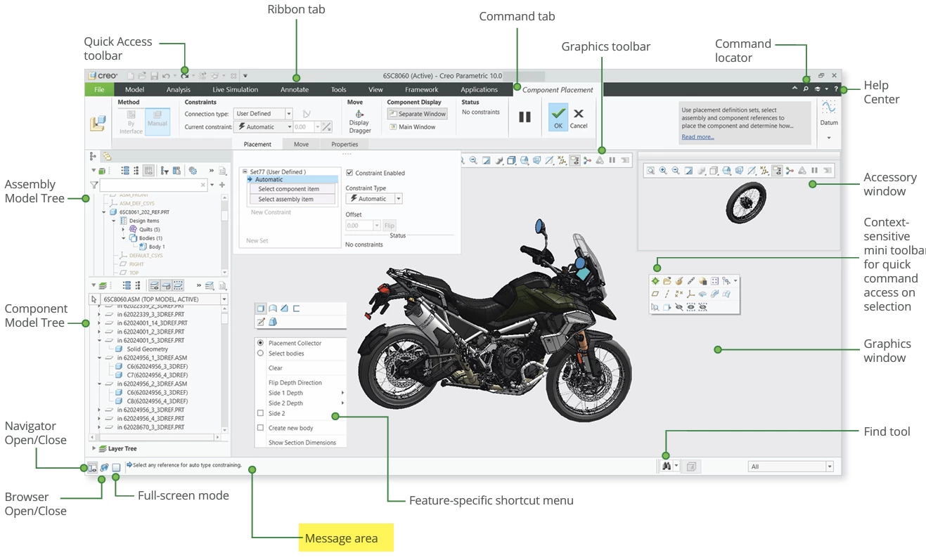
Task: Click the Undo arrow in Quick Access toolbar
Action: click(x=165, y=75)
